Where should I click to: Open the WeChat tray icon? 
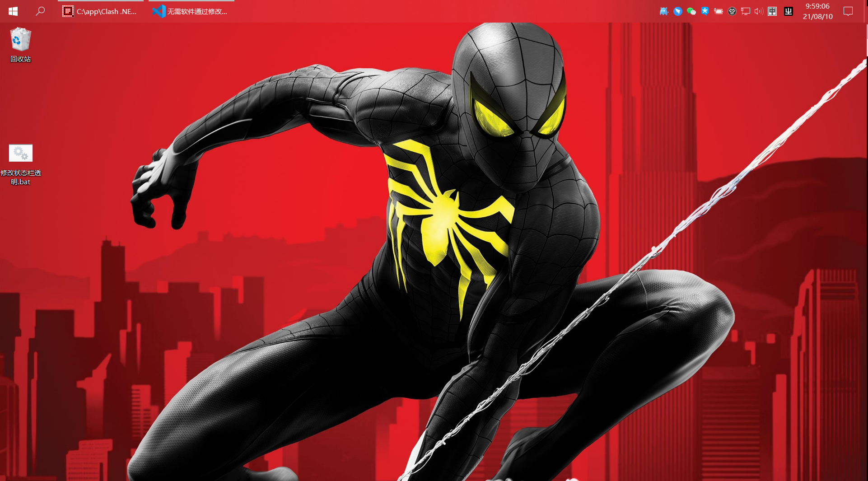(691, 11)
